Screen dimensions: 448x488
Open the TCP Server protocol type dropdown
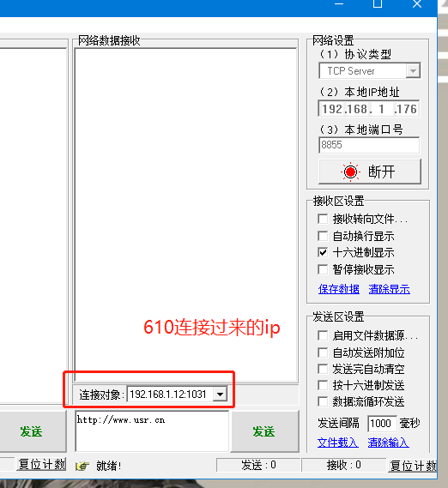click(413, 71)
